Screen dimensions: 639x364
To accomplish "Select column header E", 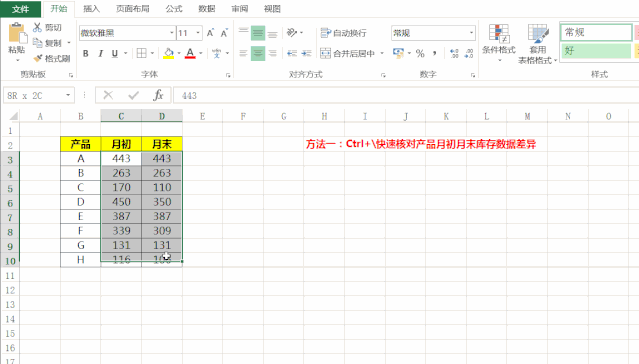I will coord(203,117).
